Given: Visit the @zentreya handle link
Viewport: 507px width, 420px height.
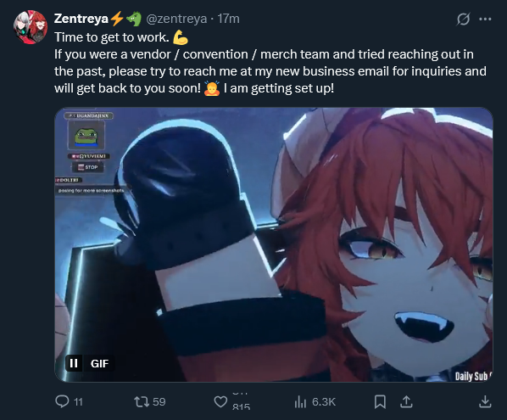Looking at the screenshot, I should coord(176,19).
